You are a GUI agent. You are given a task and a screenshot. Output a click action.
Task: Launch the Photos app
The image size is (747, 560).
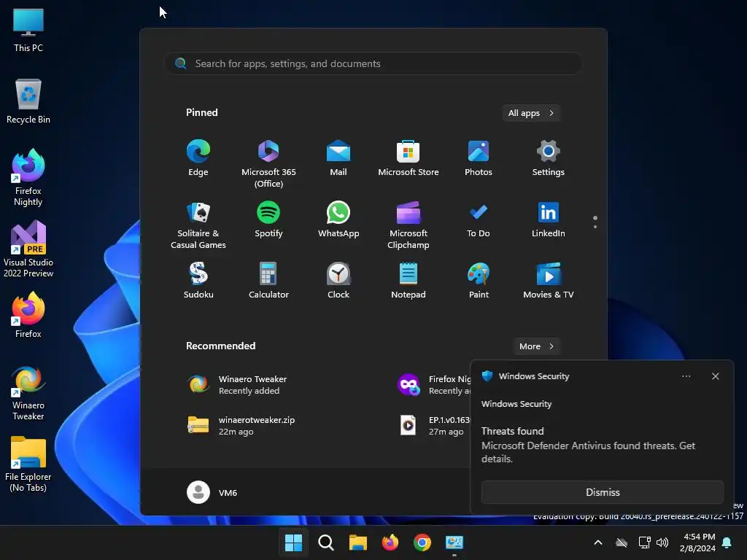pos(479,158)
